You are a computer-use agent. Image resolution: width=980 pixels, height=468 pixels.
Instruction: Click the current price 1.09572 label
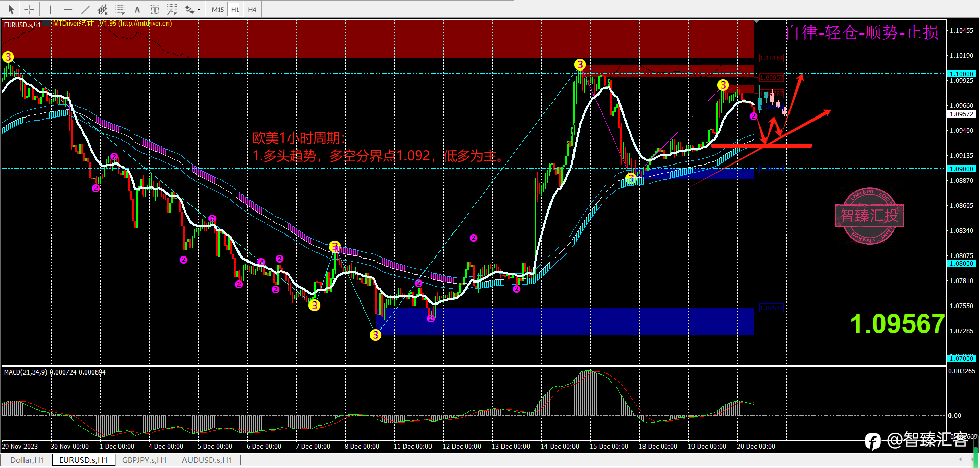962,114
